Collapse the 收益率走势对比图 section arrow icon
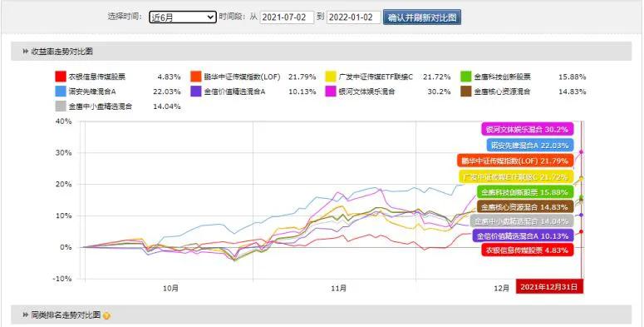 26,52
